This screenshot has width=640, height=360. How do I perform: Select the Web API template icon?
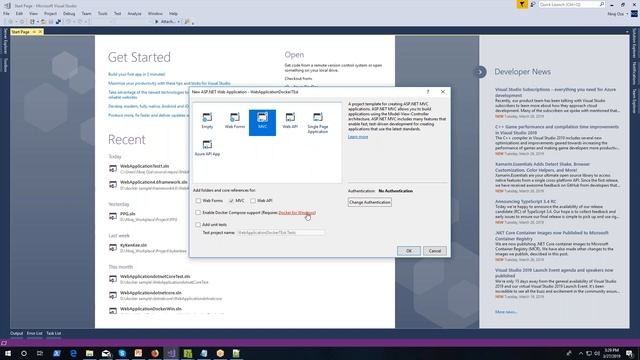(290, 118)
